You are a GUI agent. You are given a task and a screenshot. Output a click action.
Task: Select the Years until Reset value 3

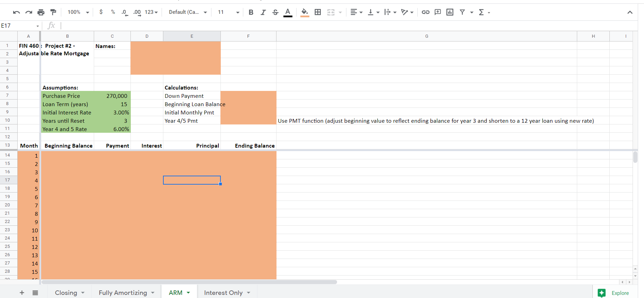(x=112, y=121)
